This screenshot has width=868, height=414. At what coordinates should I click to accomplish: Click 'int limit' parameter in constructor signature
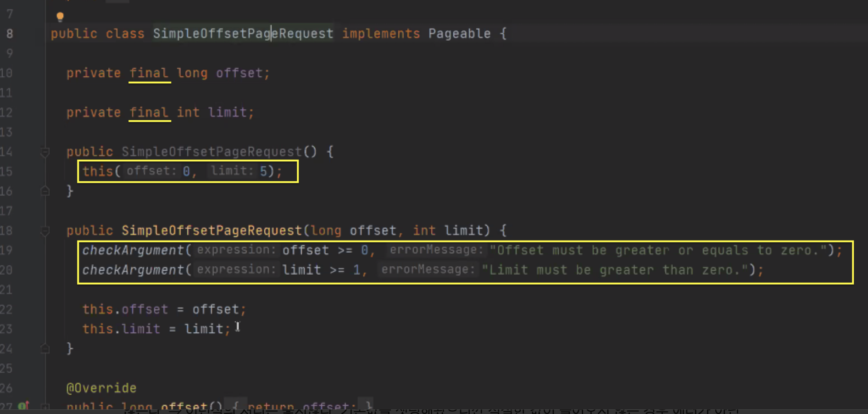[x=447, y=230]
